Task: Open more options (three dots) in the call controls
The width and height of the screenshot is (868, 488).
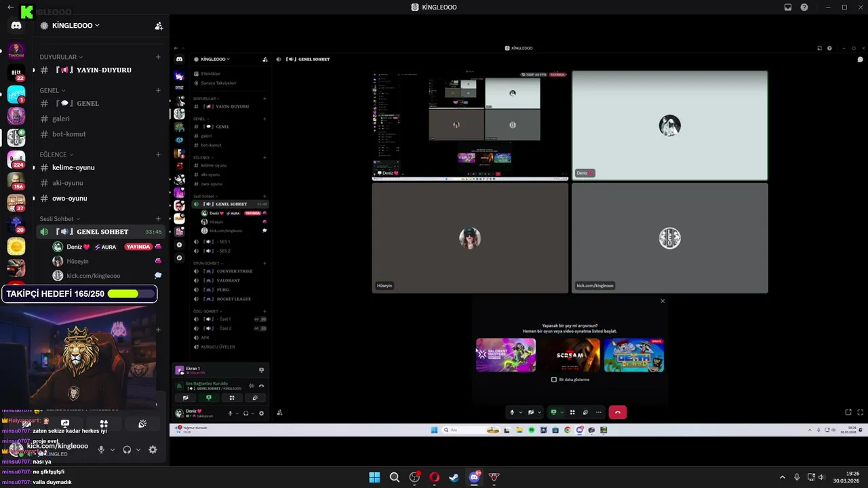Action: click(598, 412)
